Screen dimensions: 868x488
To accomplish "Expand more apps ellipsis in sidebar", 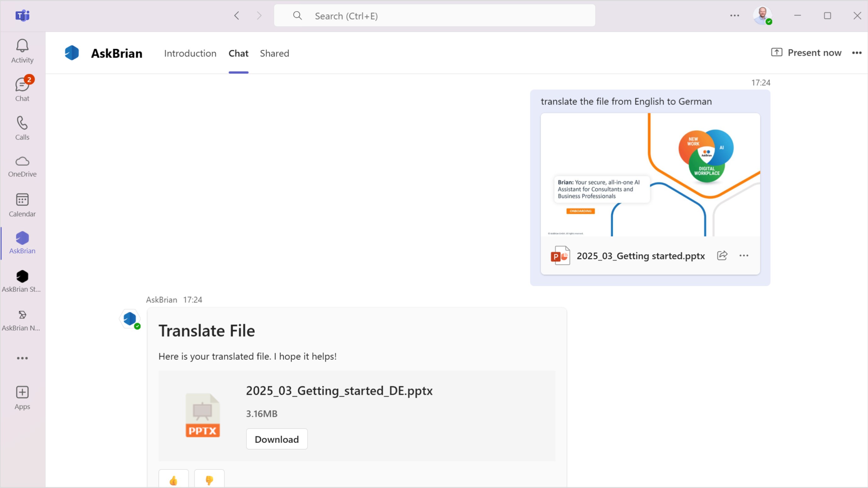I will pyautogui.click(x=22, y=358).
